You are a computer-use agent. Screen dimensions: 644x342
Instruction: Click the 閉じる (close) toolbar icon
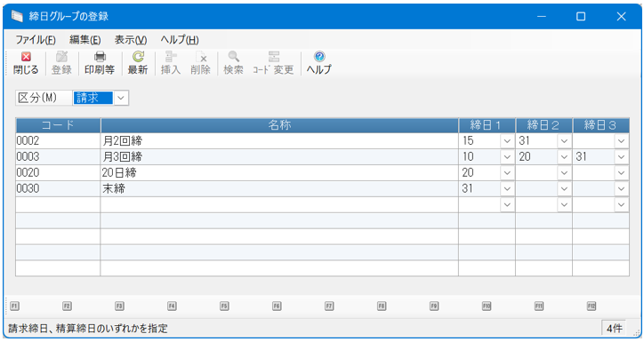point(26,63)
